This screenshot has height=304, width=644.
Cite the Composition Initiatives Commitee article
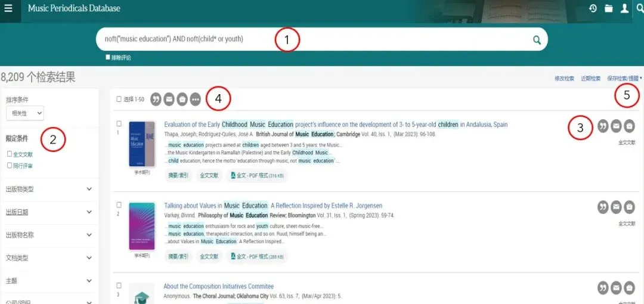(x=603, y=288)
